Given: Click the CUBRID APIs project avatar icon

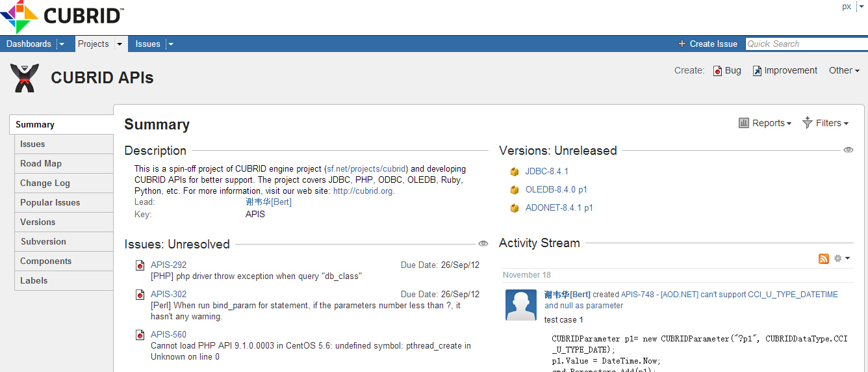Looking at the screenshot, I should [x=25, y=78].
